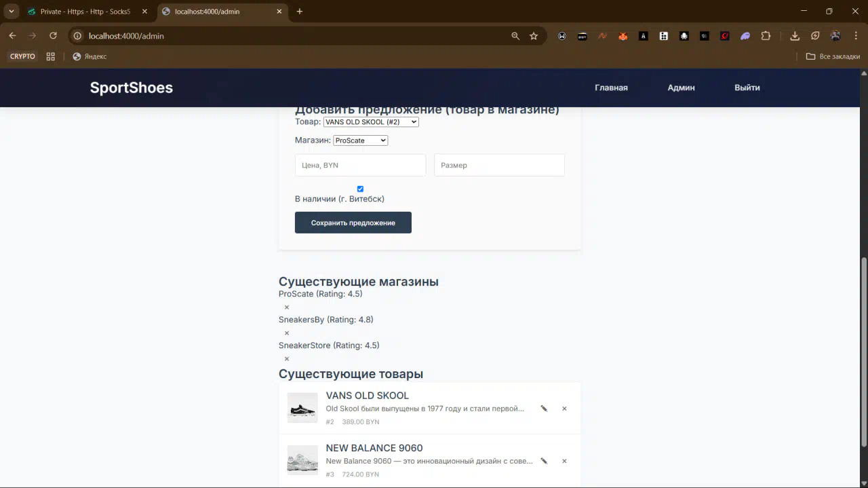Click the Сохранить предложение button
The width and height of the screenshot is (868, 488).
pos(353,223)
